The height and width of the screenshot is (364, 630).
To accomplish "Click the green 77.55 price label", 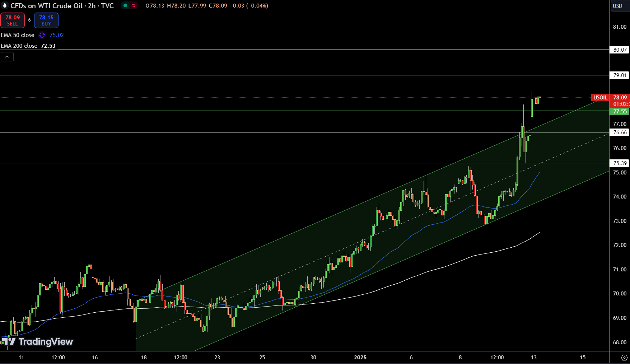I will [620, 112].
